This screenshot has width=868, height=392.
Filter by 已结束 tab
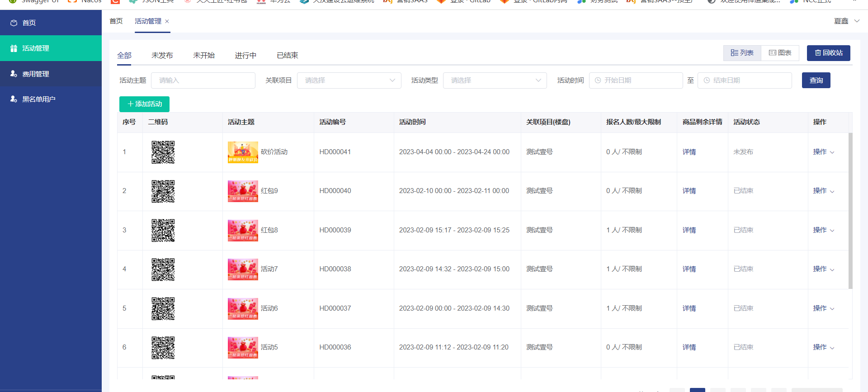[288, 55]
